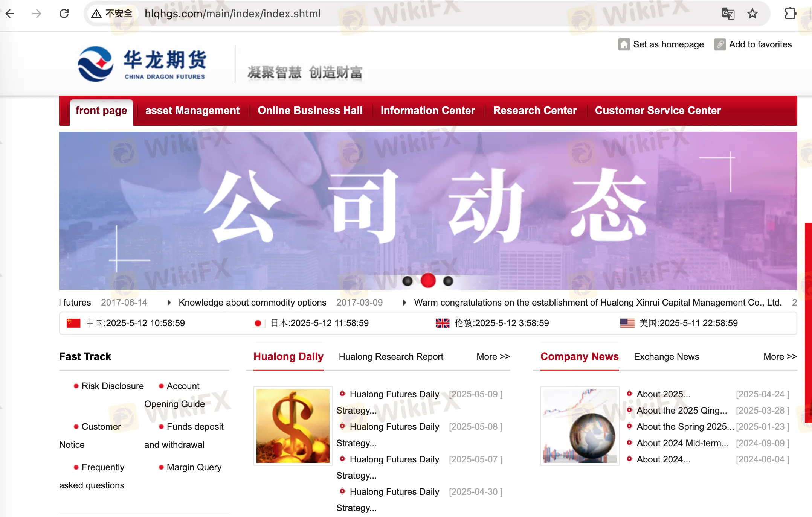Click the site address URL bar
Screen dimensions: 812x517
tap(232, 14)
